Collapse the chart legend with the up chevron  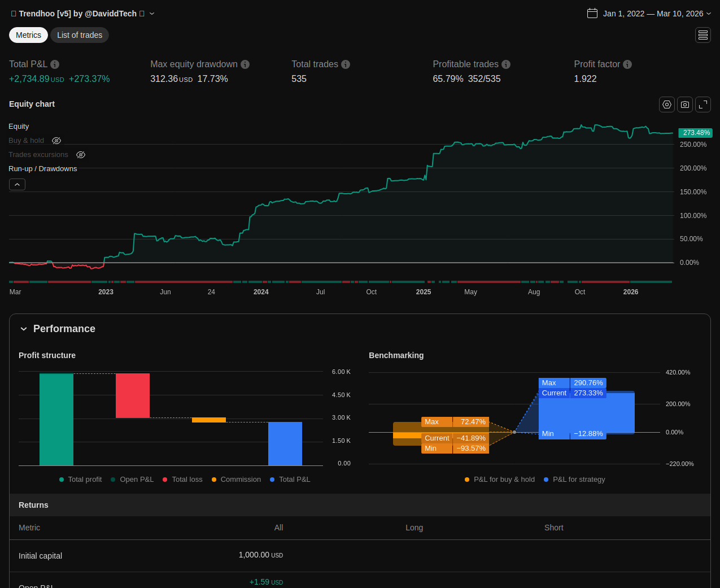click(x=17, y=185)
